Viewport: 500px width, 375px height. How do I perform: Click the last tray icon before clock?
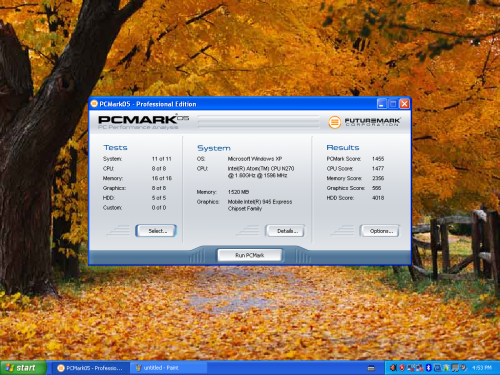pos(464,368)
